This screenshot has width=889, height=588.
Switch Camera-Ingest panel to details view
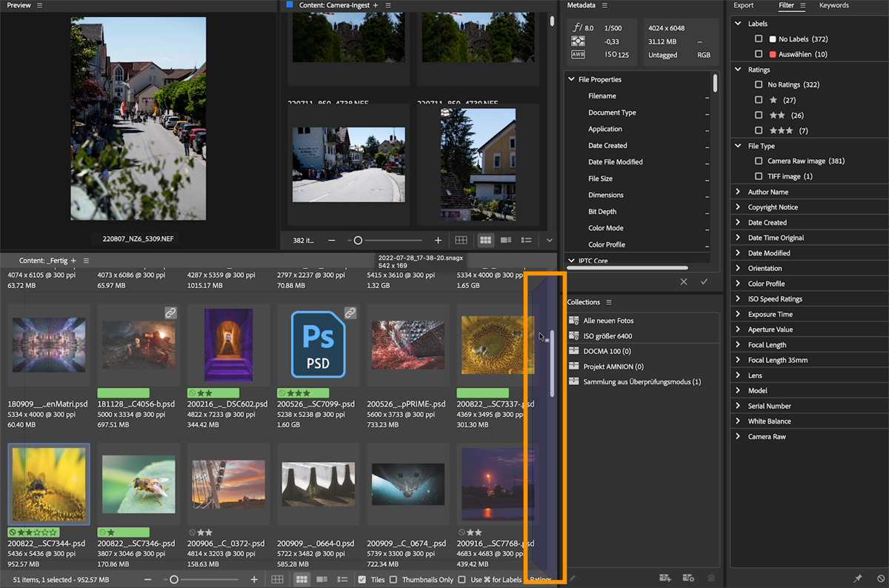tap(506, 240)
